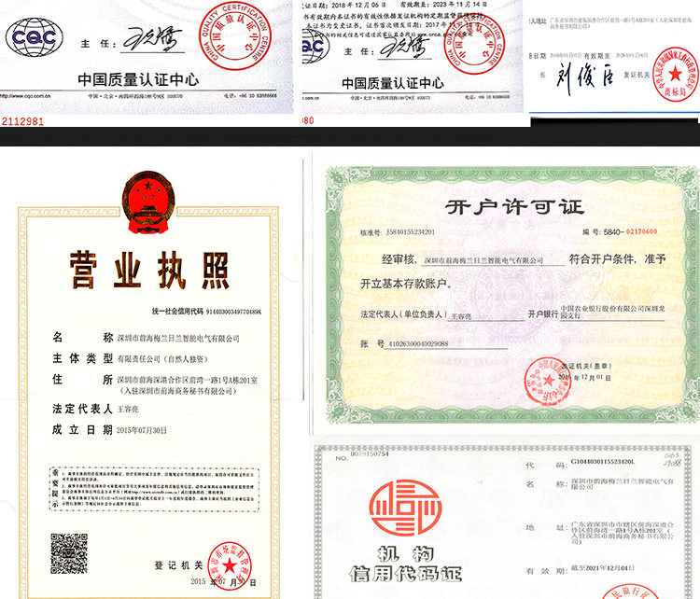Select the QR code on the business license
The width and height of the screenshot is (700, 599).
(x=69, y=553)
